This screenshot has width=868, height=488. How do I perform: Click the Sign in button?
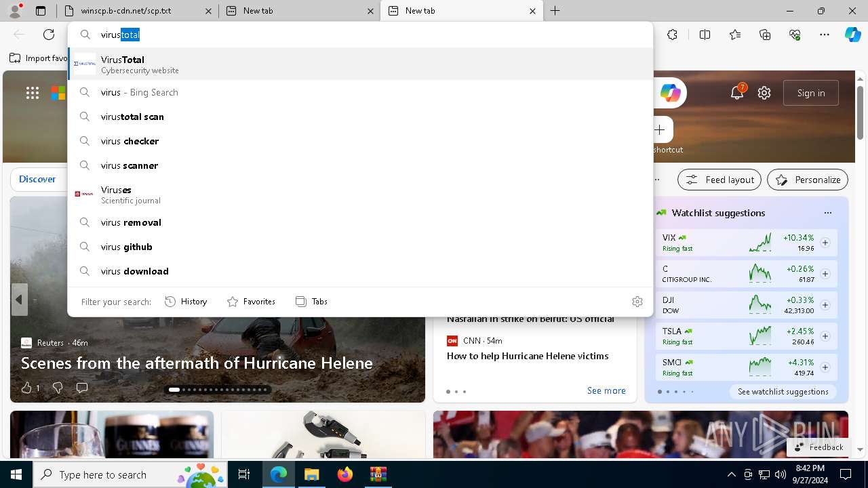pyautogui.click(x=811, y=93)
